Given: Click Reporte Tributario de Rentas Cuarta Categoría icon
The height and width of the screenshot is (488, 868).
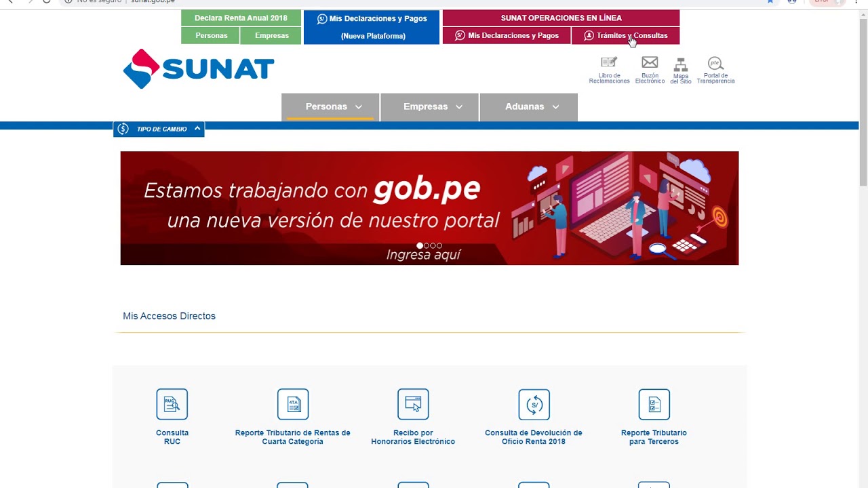Looking at the screenshot, I should tap(293, 405).
